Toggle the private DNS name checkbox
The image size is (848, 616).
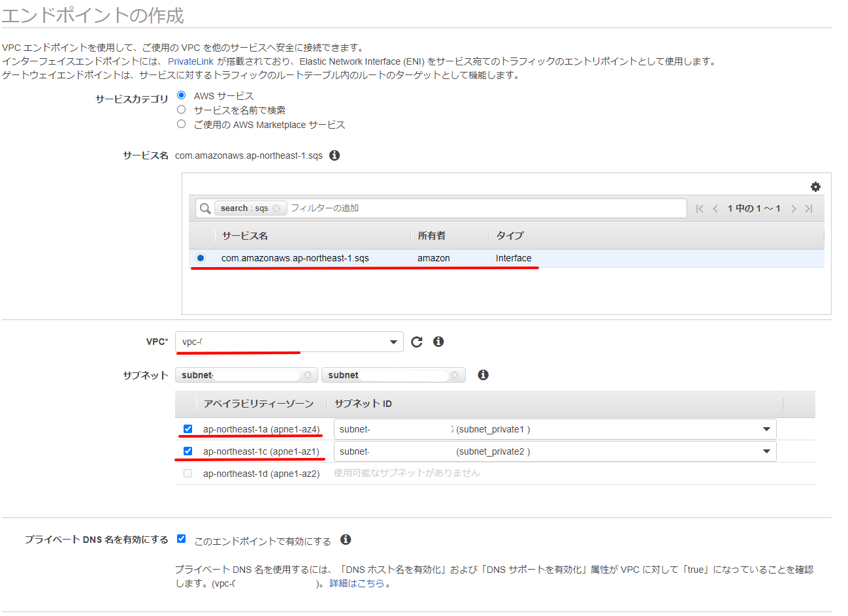coord(182,539)
